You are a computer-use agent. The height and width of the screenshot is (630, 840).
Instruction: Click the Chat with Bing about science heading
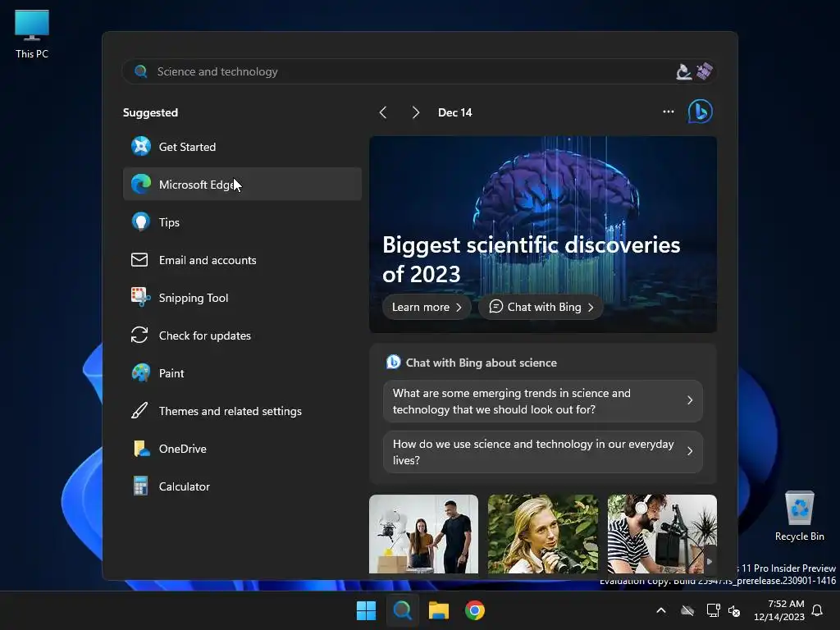click(481, 363)
